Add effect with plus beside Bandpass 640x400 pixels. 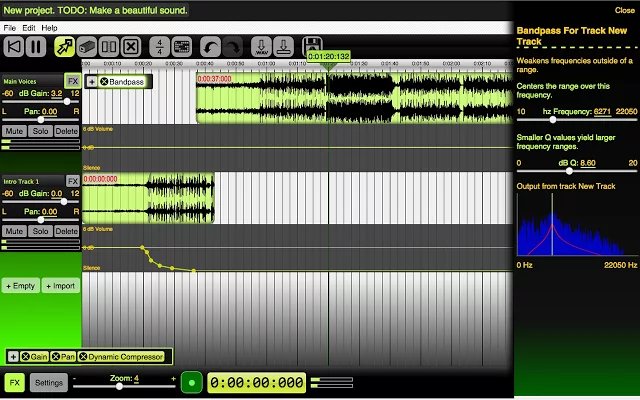[x=92, y=82]
